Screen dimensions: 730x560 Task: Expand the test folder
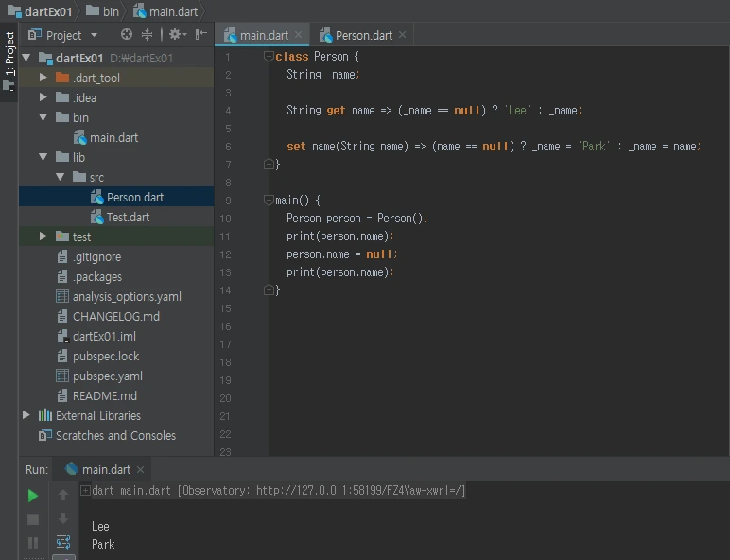point(43,236)
